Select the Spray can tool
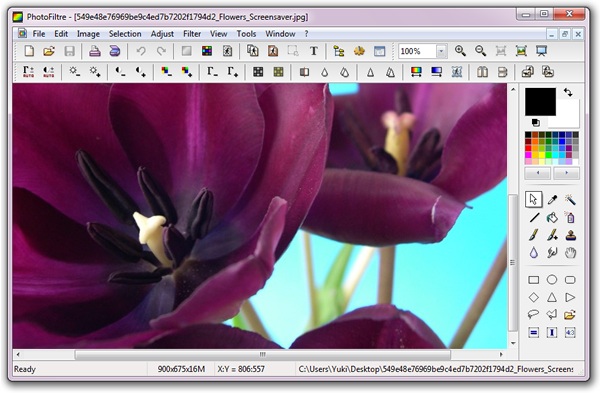The height and width of the screenshot is (393, 600). pos(570,218)
